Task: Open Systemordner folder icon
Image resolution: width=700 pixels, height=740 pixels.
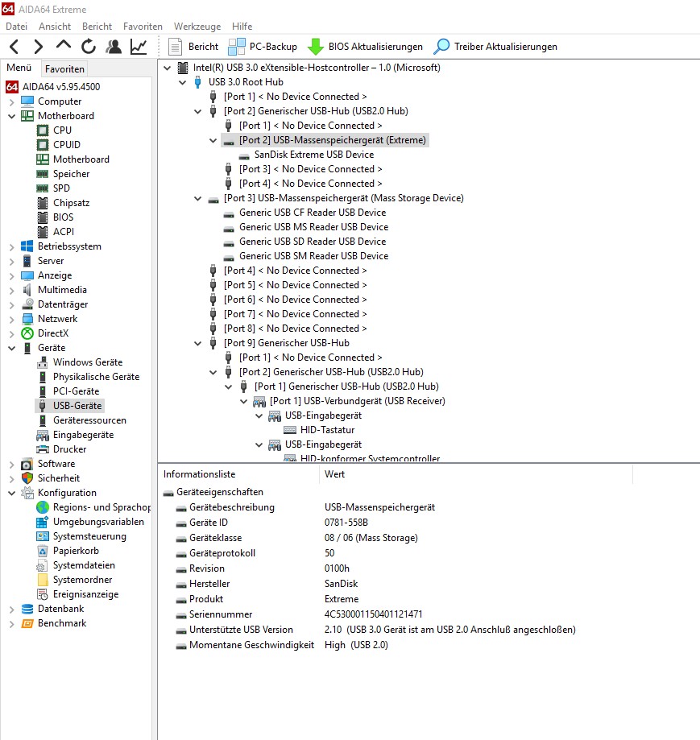Action: tap(43, 580)
